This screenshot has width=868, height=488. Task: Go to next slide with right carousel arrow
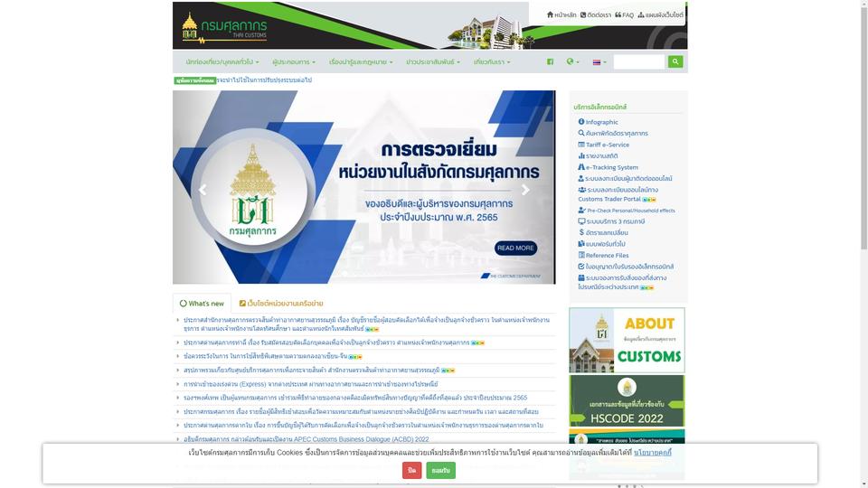[525, 190]
